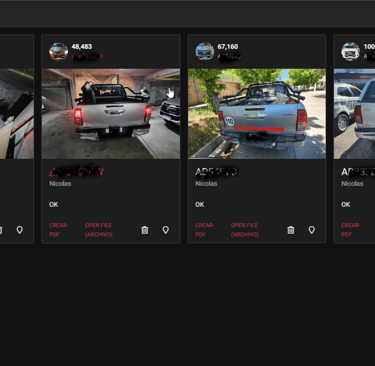The image size is (375, 366).
Task: Click trash icon on the 67,160 card
Action: [x=291, y=230]
